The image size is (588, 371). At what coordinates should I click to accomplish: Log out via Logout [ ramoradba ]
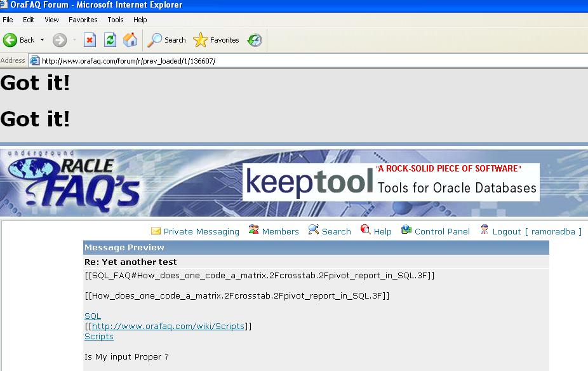537,231
